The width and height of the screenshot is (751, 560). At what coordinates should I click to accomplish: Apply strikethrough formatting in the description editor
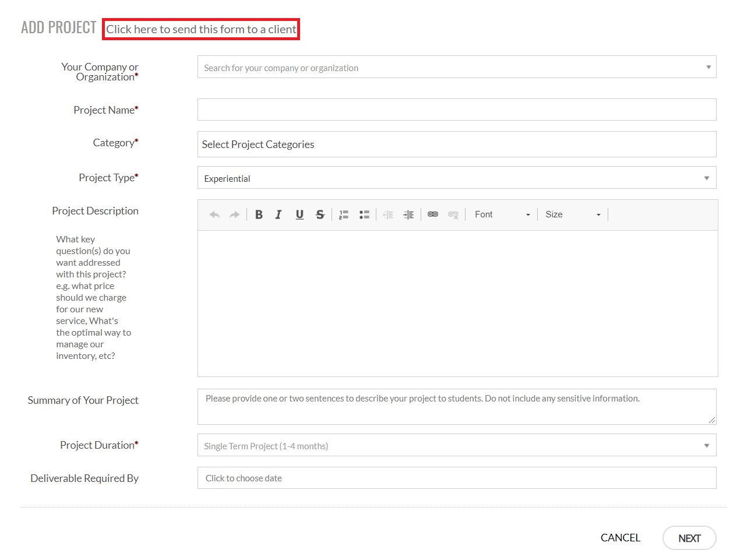point(320,214)
